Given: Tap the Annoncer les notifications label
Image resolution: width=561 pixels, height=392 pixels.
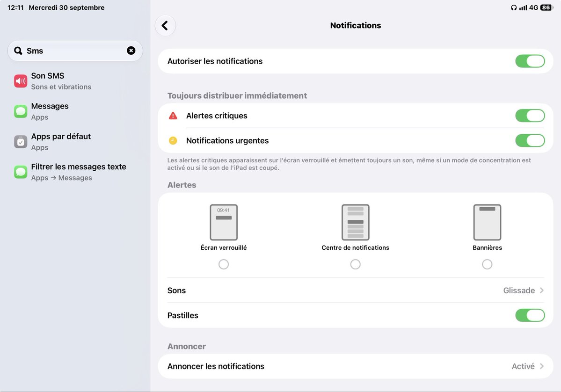Looking at the screenshot, I should (216, 366).
